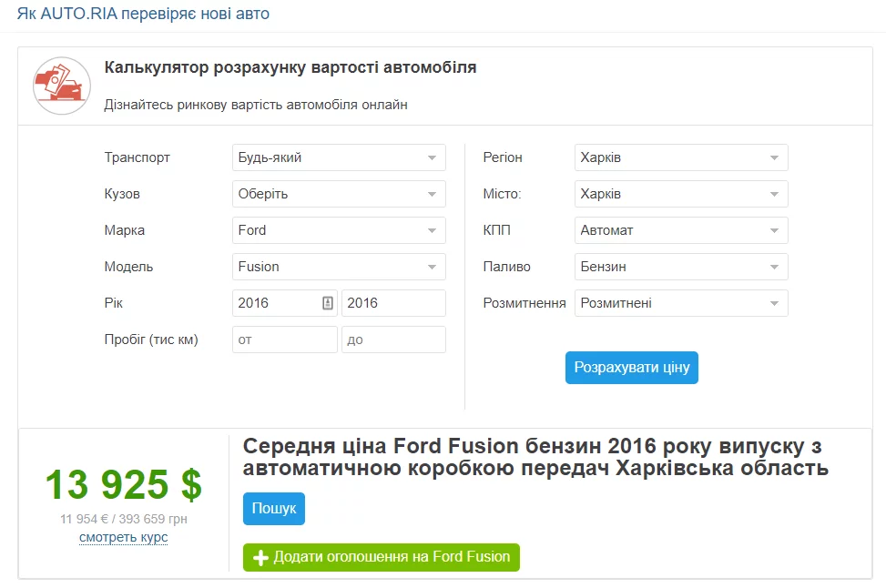Viewport: 886px width, 588px height.
Task: Open the Марка dropdown showing Ford
Action: (339, 230)
